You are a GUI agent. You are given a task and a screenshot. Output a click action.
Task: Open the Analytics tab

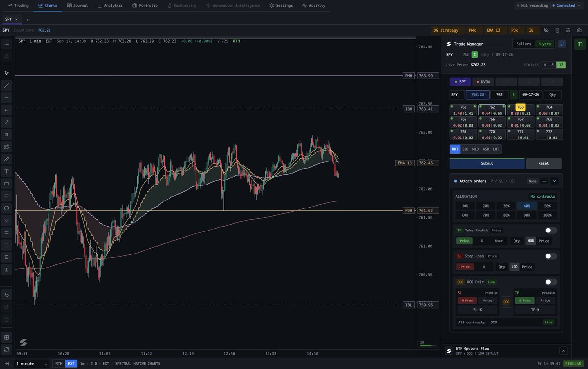click(110, 5)
